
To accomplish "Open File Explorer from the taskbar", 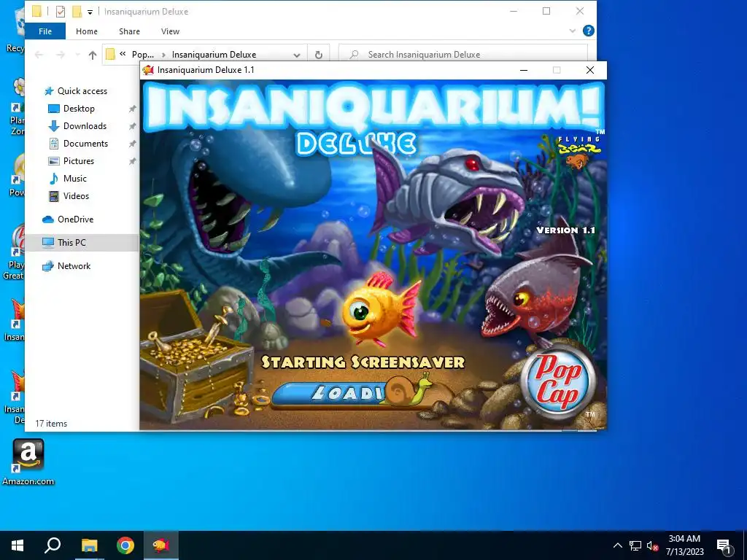I will [x=90, y=545].
